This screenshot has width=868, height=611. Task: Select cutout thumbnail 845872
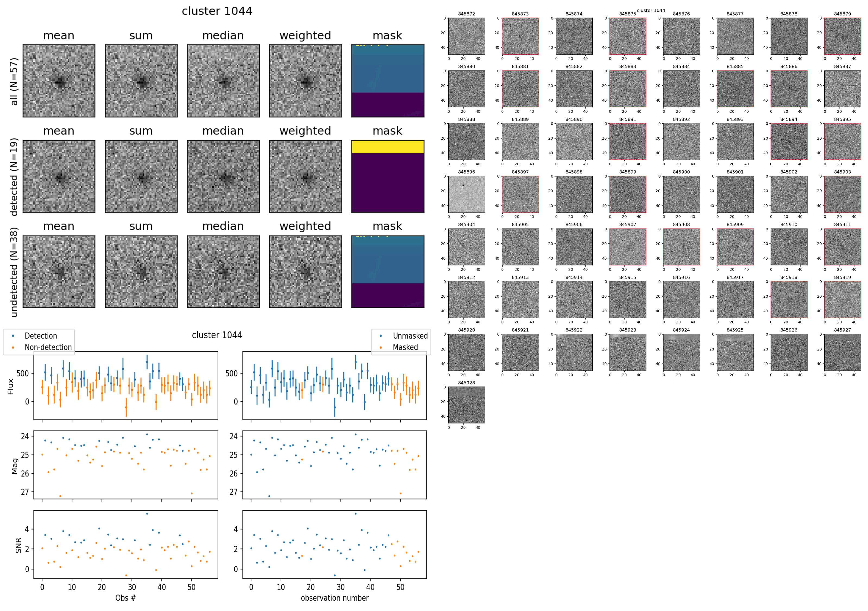click(x=467, y=36)
